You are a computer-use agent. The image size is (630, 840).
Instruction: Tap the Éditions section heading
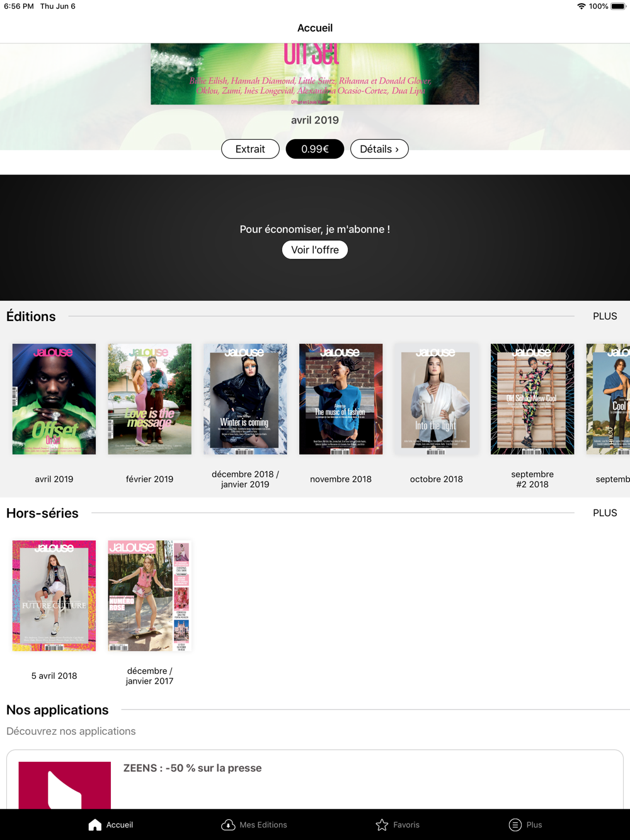[x=31, y=316]
